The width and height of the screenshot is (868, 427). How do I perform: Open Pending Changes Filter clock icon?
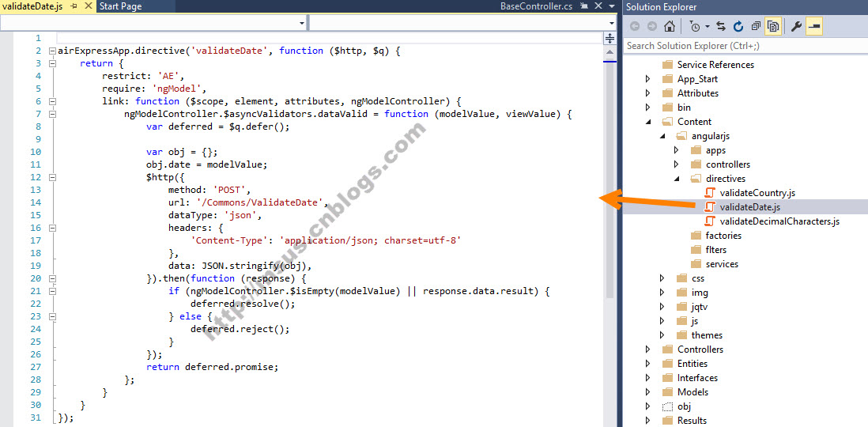[x=696, y=26]
